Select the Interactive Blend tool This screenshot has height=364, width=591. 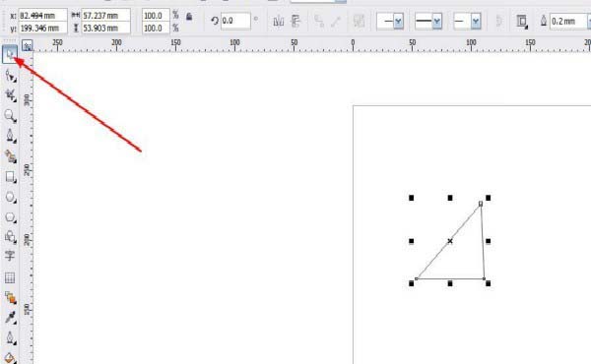[10, 297]
